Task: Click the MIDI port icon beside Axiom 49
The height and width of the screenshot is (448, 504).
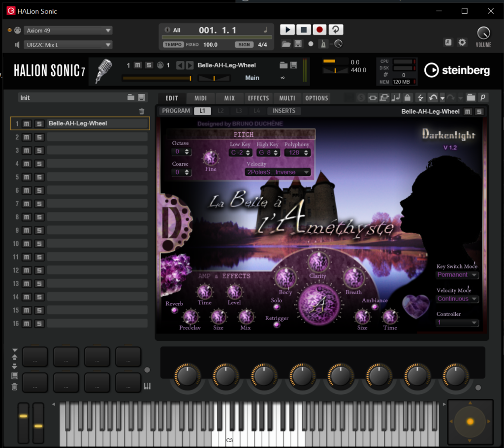Action: coord(18,30)
